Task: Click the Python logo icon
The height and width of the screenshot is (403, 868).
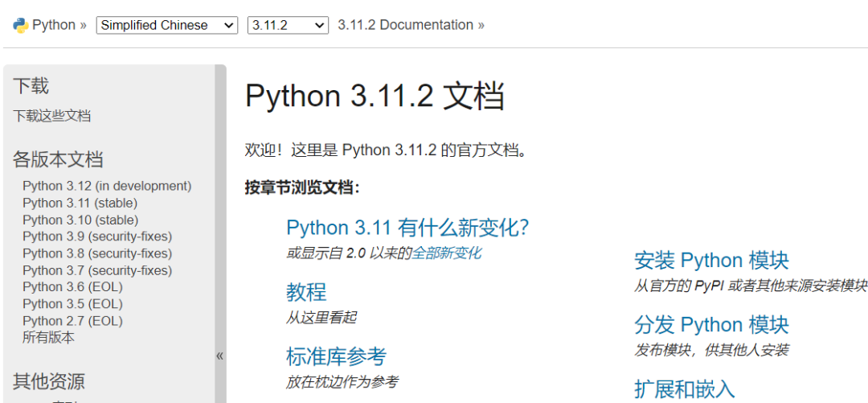Action: 20,25
